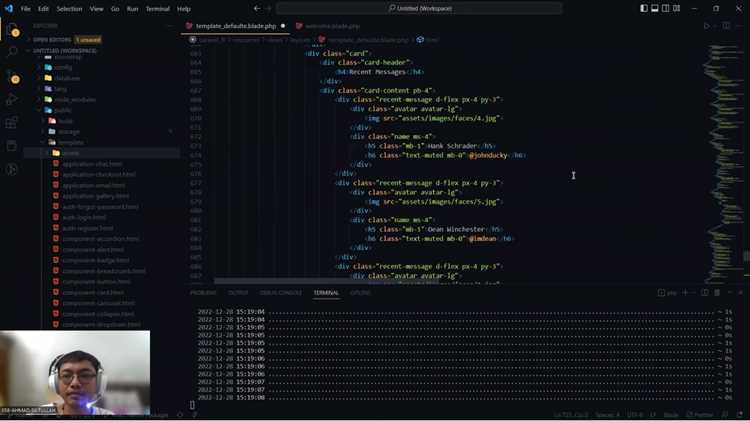Expand the build folder

click(x=66, y=121)
